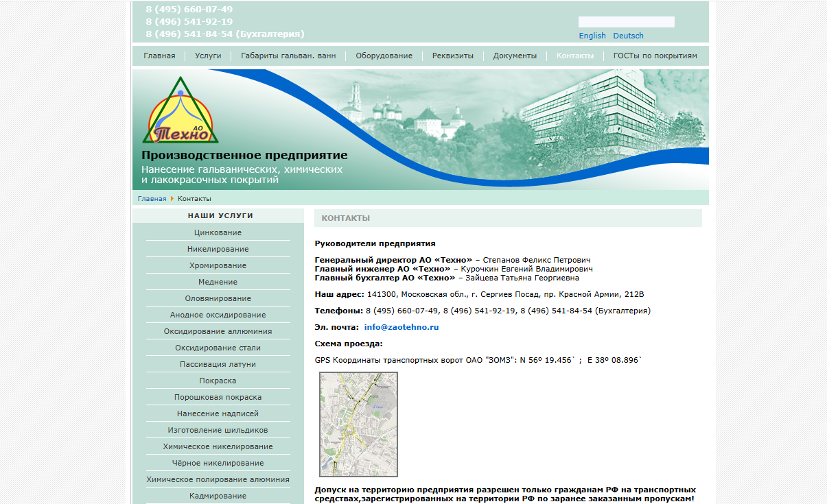Image resolution: width=827 pixels, height=504 pixels.
Task: Open the Услуги menu item
Action: point(208,56)
